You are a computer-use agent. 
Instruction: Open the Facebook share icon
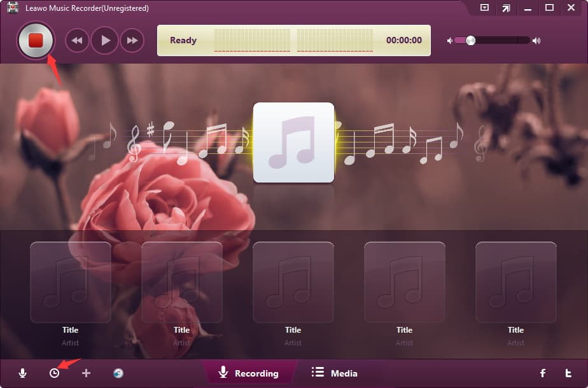543,373
